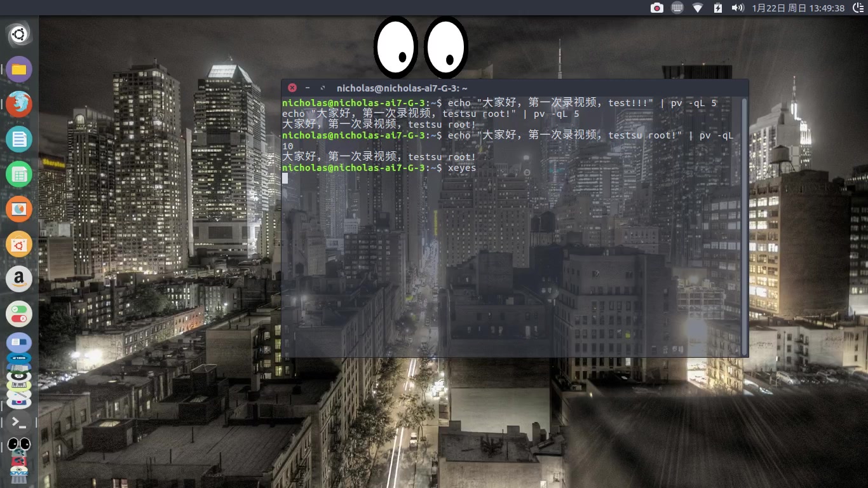Open System Settings from the dock

tap(18, 313)
